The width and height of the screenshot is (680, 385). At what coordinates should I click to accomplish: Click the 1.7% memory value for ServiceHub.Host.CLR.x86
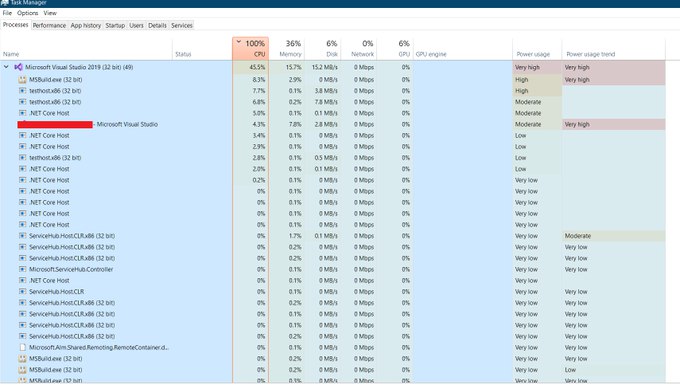tap(295, 236)
